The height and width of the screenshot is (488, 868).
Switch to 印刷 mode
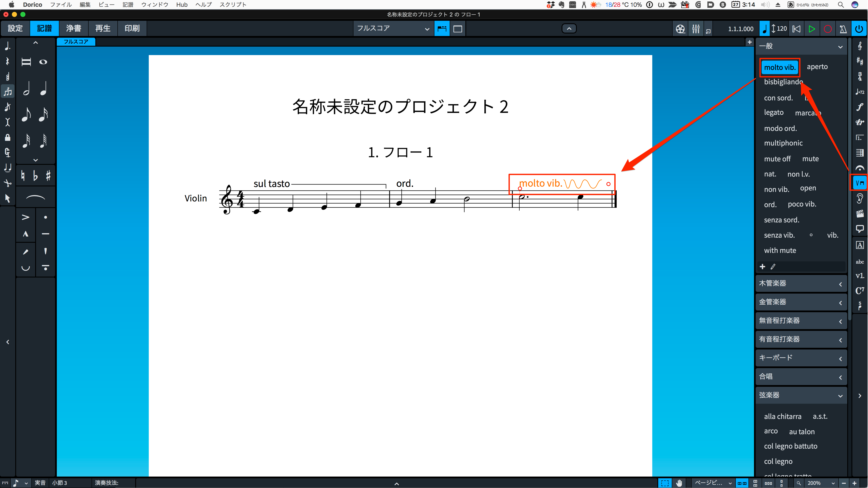coord(132,29)
